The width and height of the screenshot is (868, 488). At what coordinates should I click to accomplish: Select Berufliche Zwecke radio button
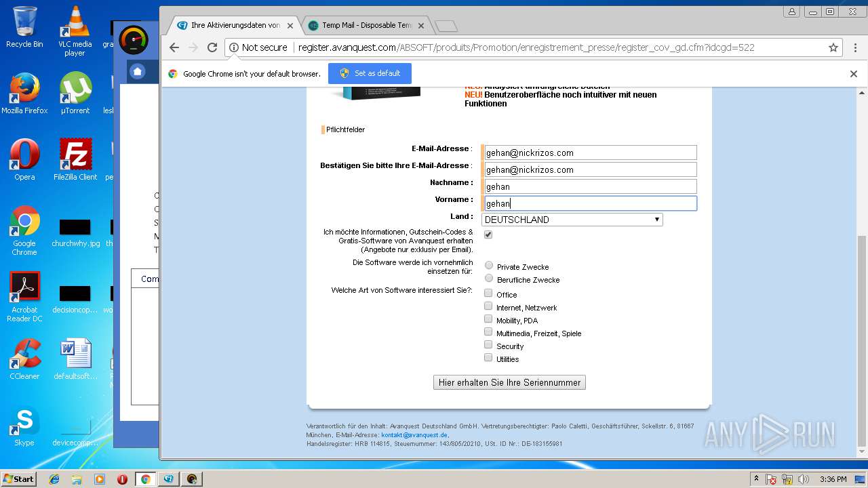(x=489, y=278)
